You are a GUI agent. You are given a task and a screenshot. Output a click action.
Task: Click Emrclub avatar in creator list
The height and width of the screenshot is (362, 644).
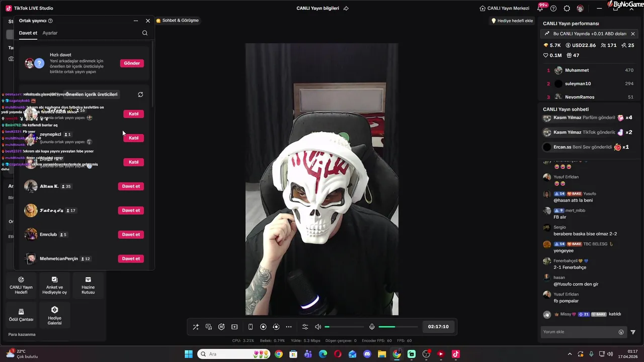tap(31, 234)
